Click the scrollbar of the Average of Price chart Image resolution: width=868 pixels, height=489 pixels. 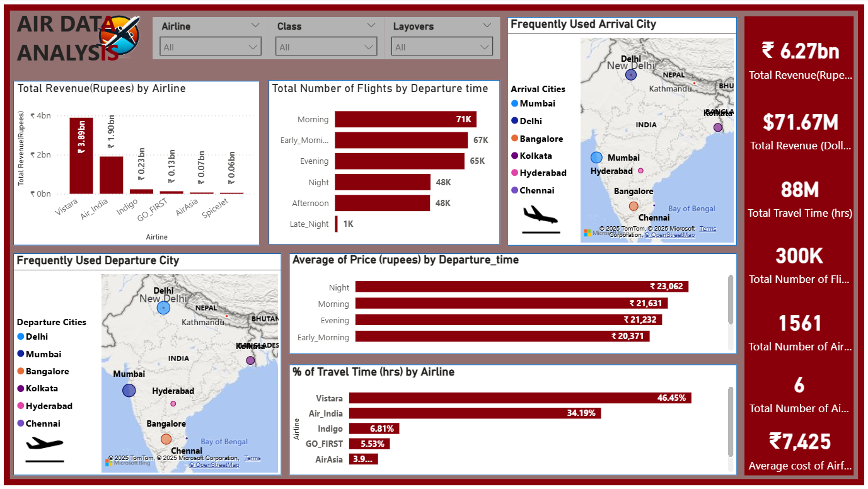pos(731,299)
